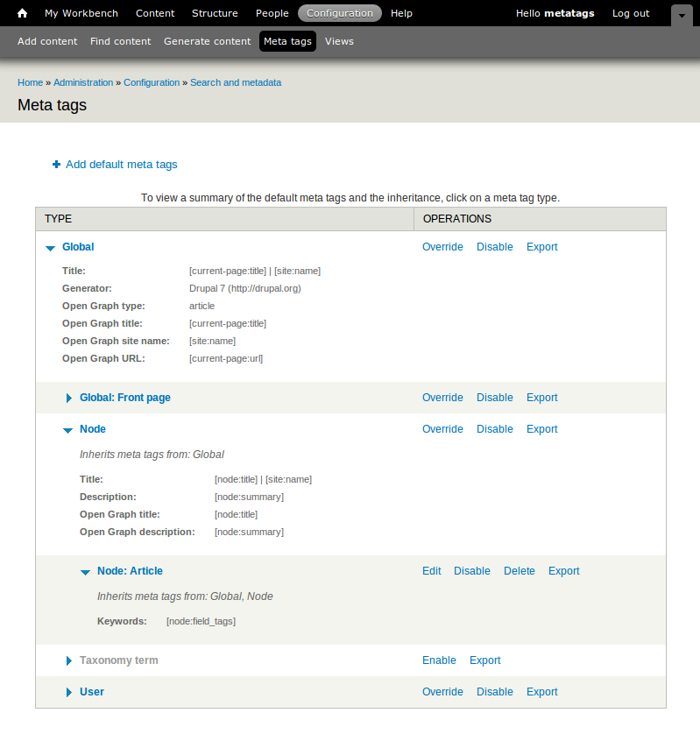Select the Generate content tab
This screenshot has height=734, width=700.
pyautogui.click(x=207, y=41)
